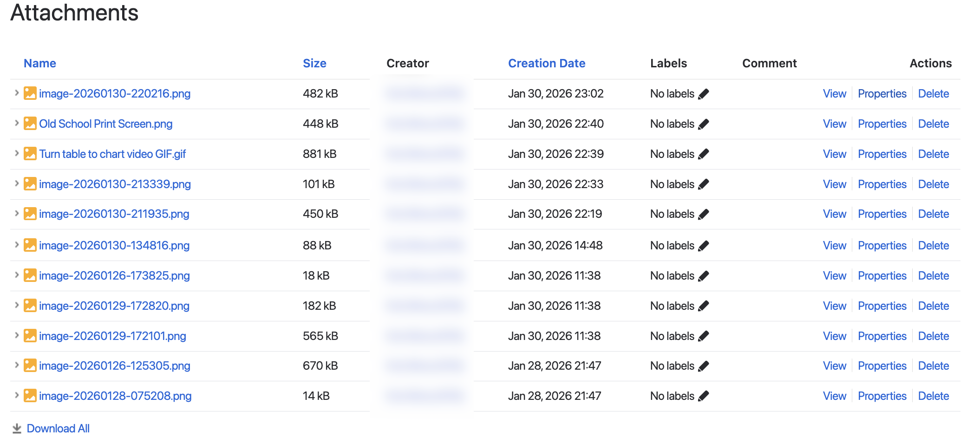Screen dimensions: 980x444
Task: Click edit-labels pencil for image-20260130-220216.png
Action: point(704,94)
